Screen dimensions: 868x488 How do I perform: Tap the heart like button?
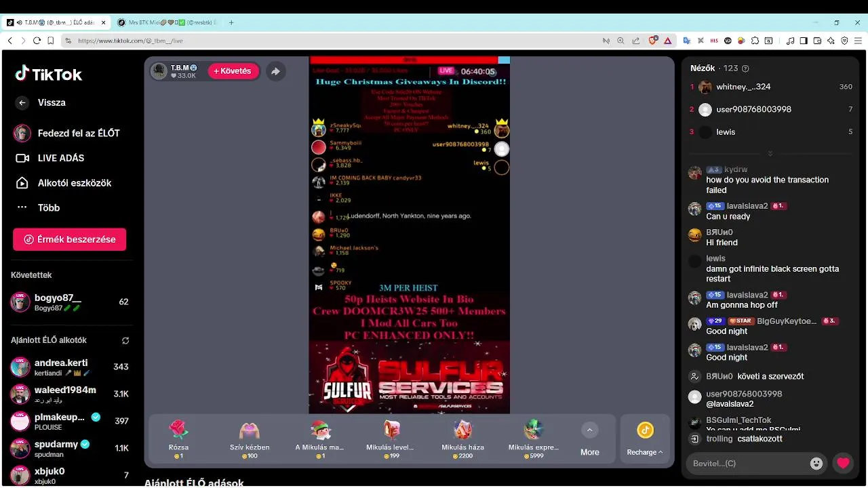pyautogui.click(x=843, y=464)
